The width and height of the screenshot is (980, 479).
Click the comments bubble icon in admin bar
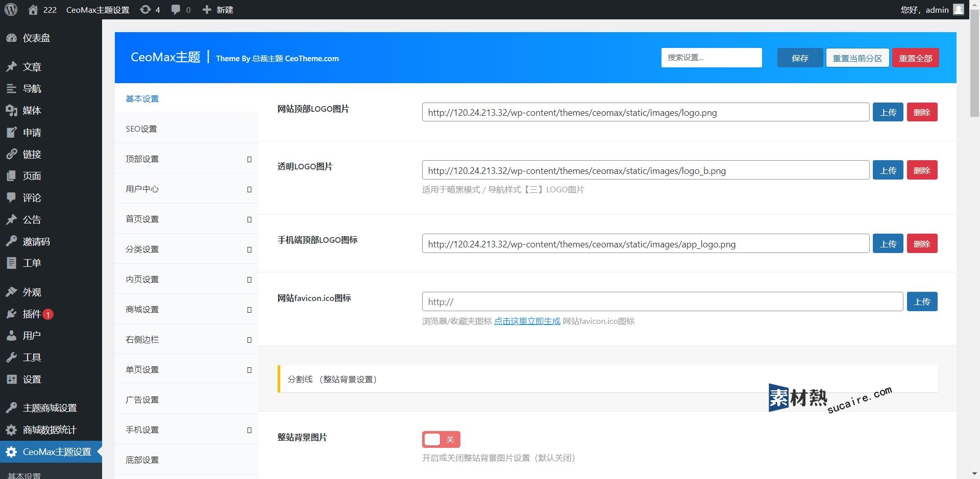point(176,10)
